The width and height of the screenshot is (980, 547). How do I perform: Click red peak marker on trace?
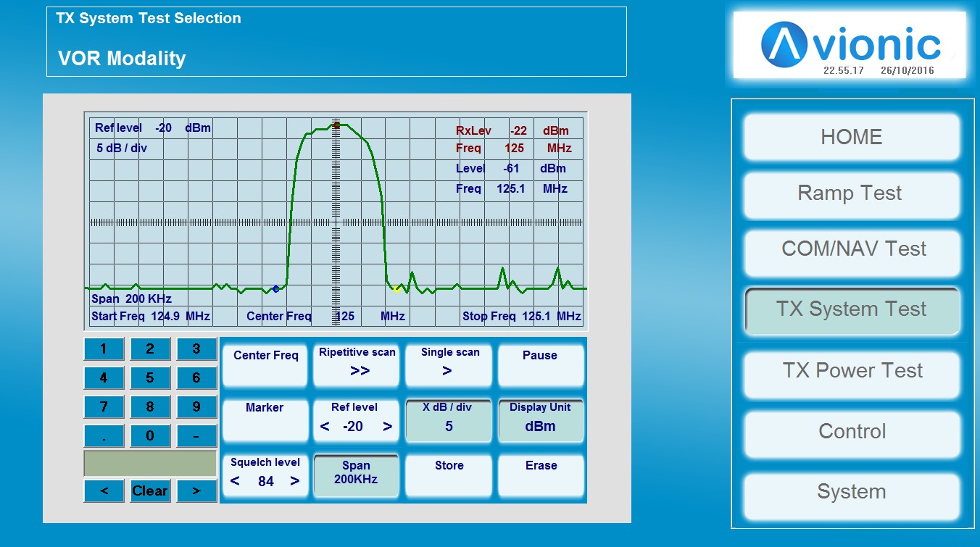pyautogui.click(x=336, y=125)
